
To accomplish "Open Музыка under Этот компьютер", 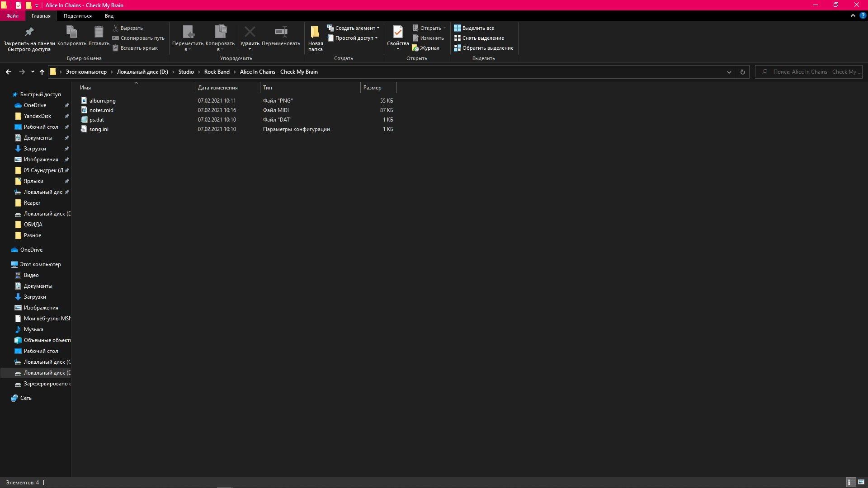I will [x=33, y=329].
